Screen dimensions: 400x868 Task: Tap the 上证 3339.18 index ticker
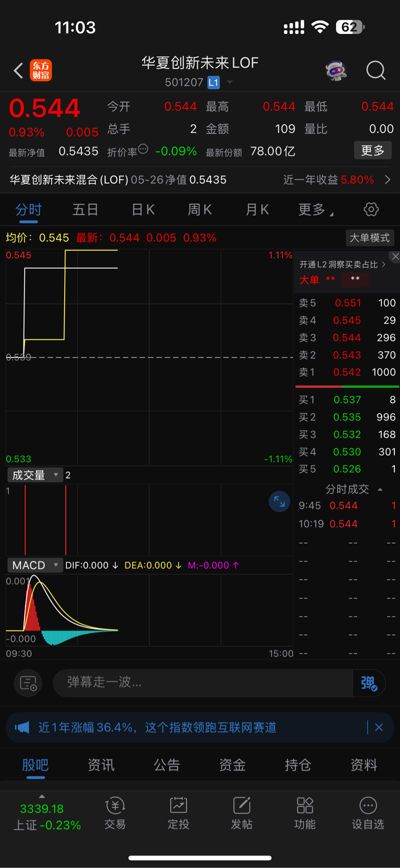47,817
